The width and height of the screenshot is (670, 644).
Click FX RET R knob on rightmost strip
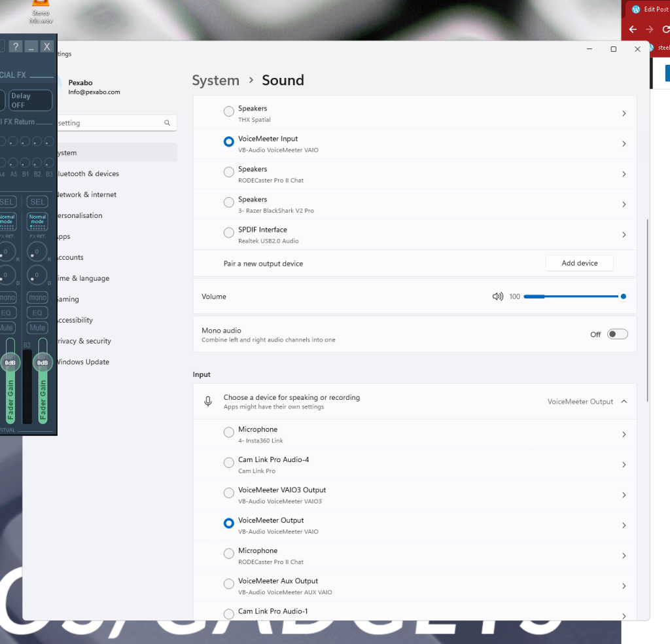tap(37, 252)
